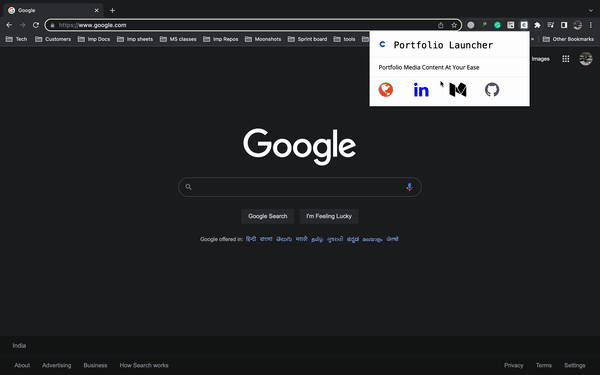Click the search magnifier icon
The height and width of the screenshot is (375, 600).
click(188, 187)
